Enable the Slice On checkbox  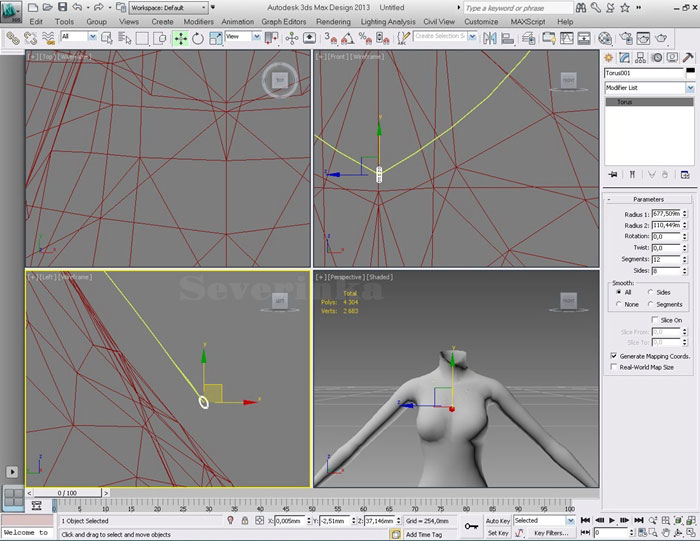tap(655, 320)
